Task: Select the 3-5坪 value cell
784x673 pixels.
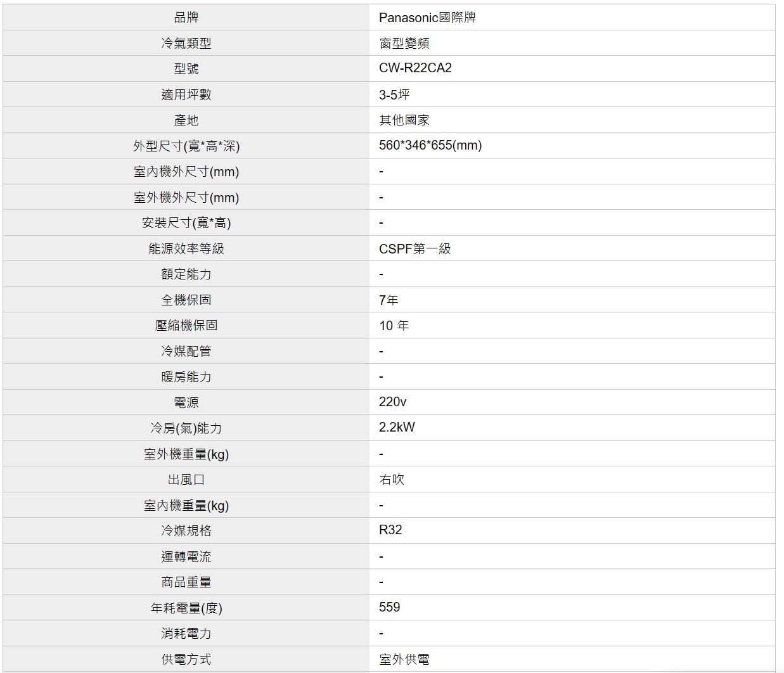Action: (394, 94)
